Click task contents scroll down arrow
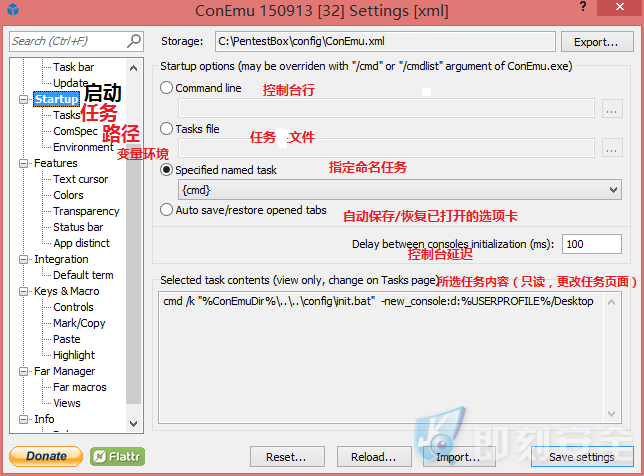This screenshot has height=476, width=644. coord(612,413)
